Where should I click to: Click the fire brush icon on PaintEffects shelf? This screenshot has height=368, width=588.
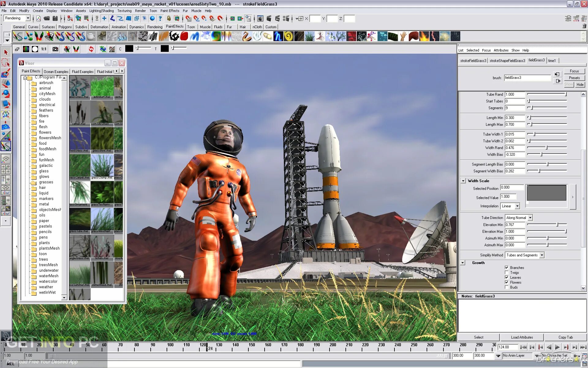(x=424, y=36)
